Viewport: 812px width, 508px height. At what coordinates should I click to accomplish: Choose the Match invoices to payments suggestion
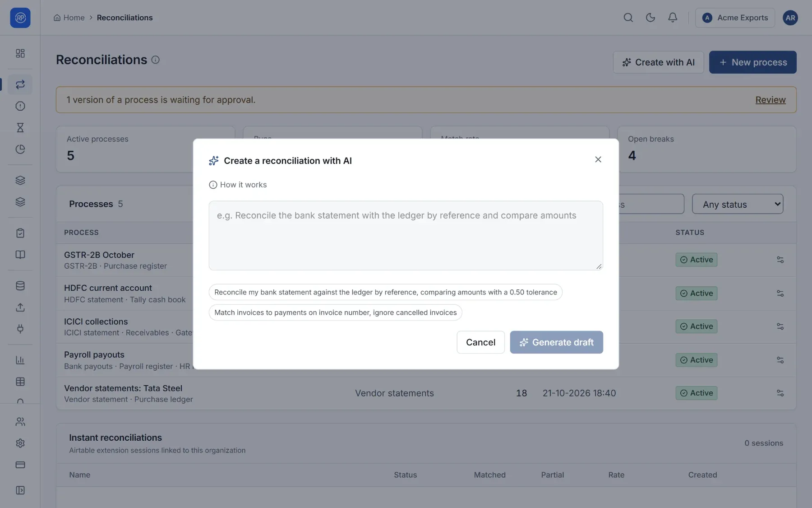pyautogui.click(x=335, y=312)
